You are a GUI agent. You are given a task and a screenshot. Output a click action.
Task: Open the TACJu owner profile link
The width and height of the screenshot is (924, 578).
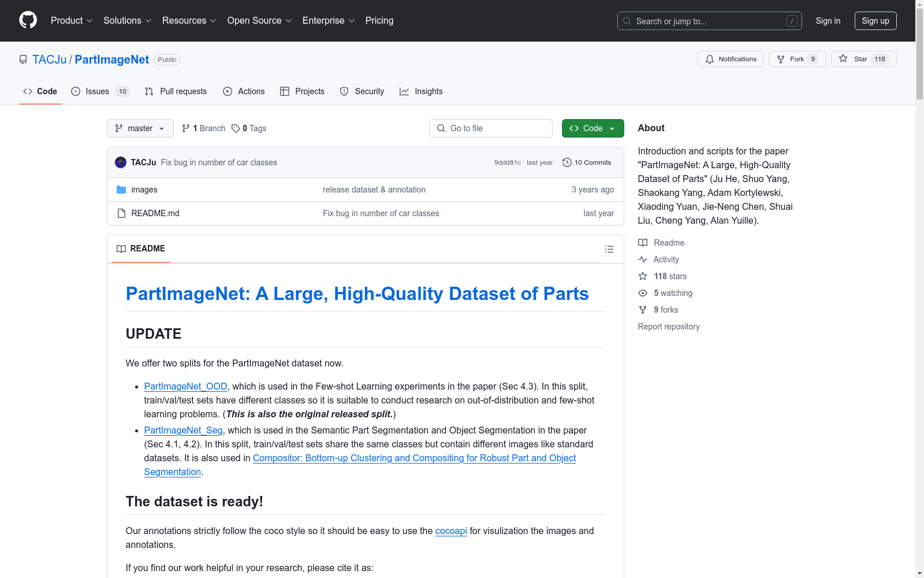click(50, 60)
